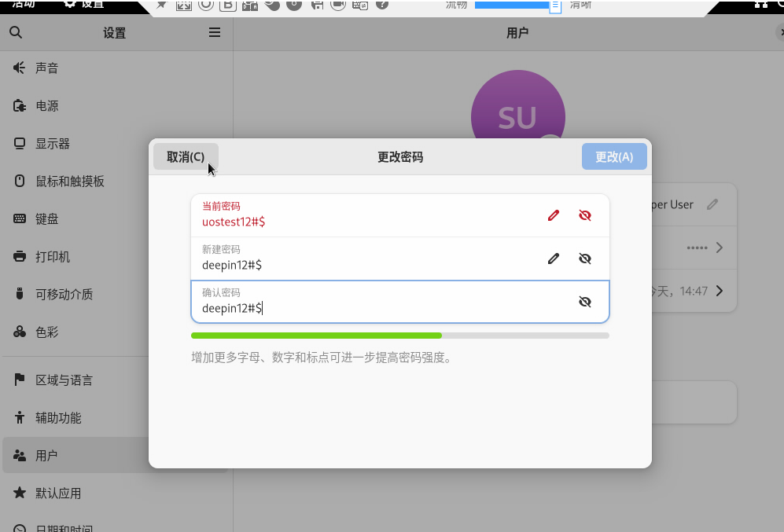Click the printer icon in the sidebar
This screenshot has height=532, width=784.
[20, 257]
